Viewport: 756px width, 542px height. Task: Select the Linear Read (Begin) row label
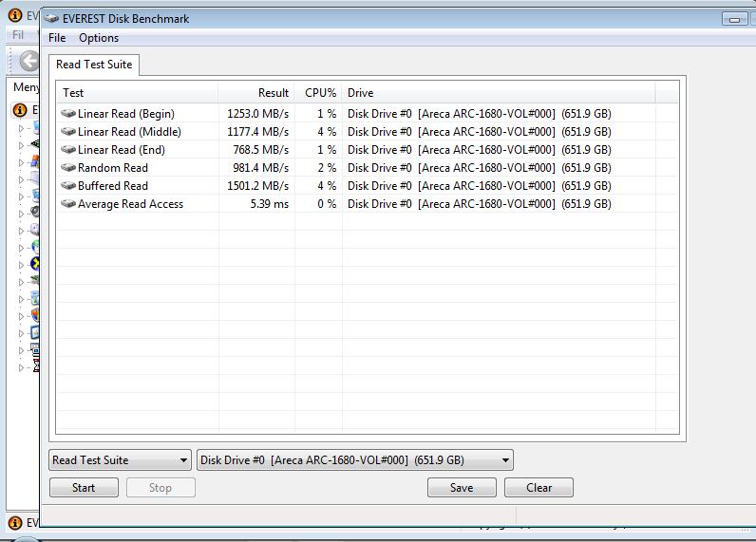click(125, 114)
